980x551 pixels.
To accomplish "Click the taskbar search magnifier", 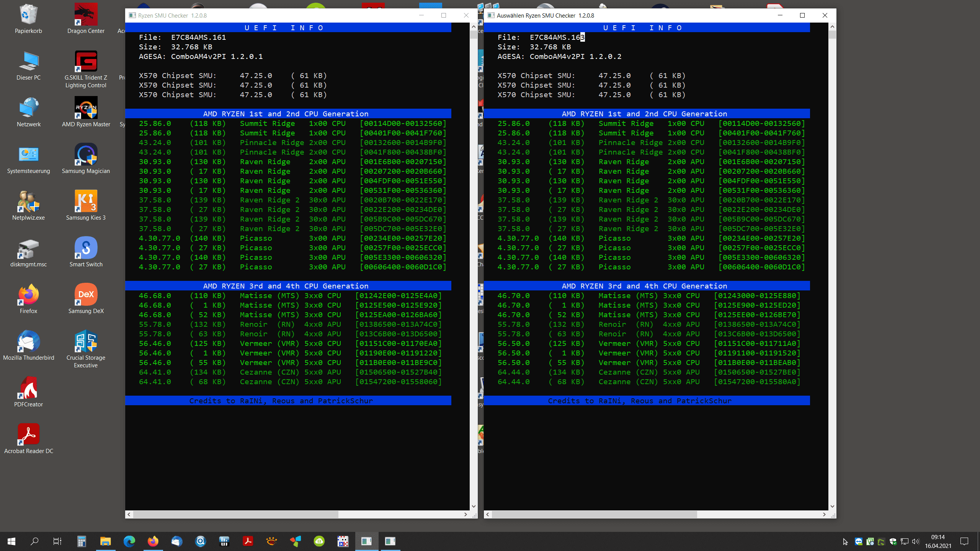I will [34, 541].
